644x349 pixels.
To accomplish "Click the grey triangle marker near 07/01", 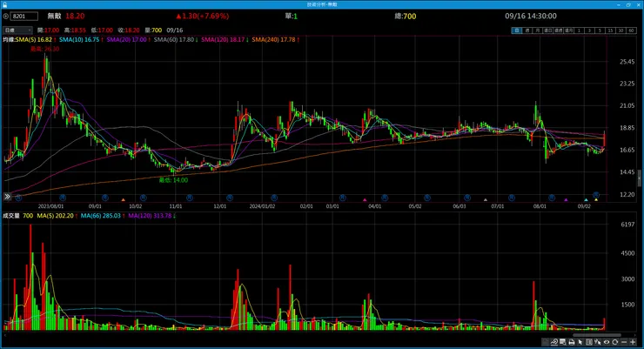I will point(486,200).
